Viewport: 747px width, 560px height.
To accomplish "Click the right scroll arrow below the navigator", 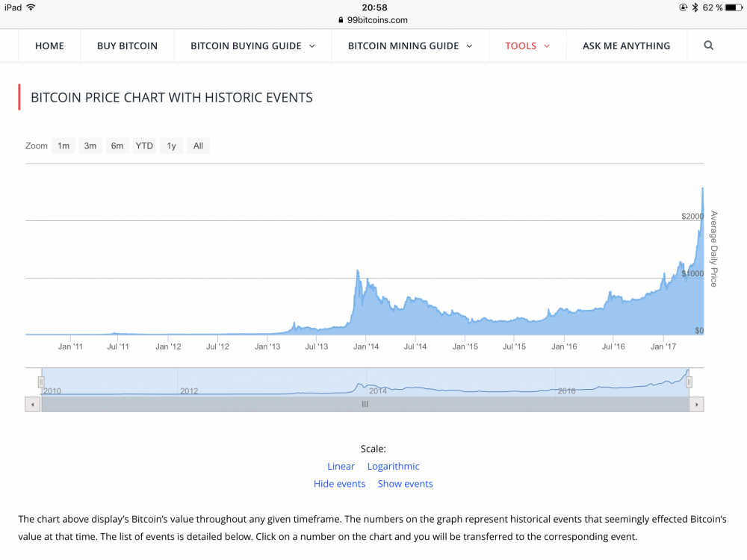I will click(x=696, y=404).
